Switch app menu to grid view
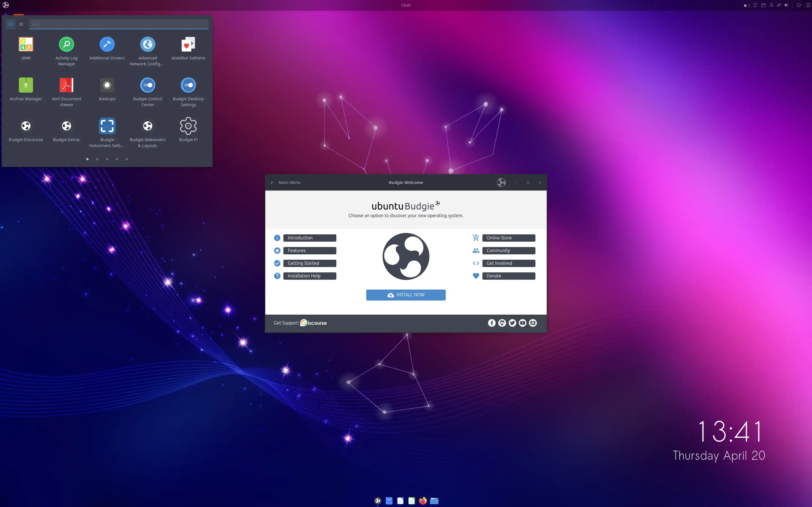Screen dimensions: 812x507 (x=11, y=24)
